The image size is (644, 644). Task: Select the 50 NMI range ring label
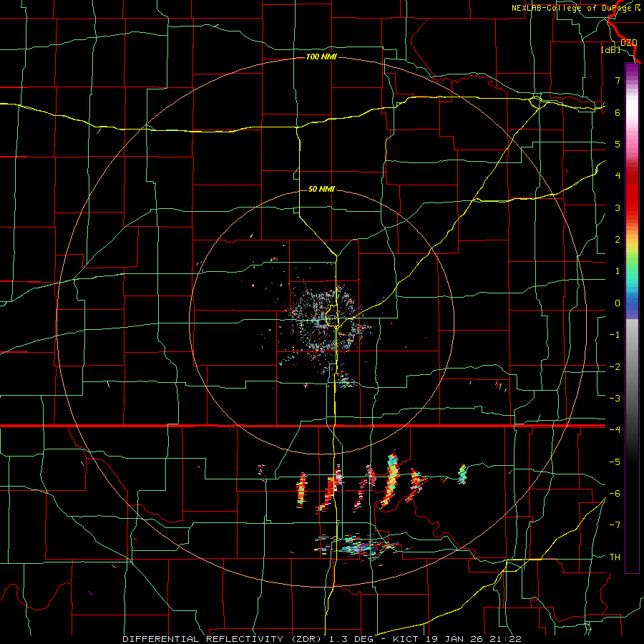(321, 189)
